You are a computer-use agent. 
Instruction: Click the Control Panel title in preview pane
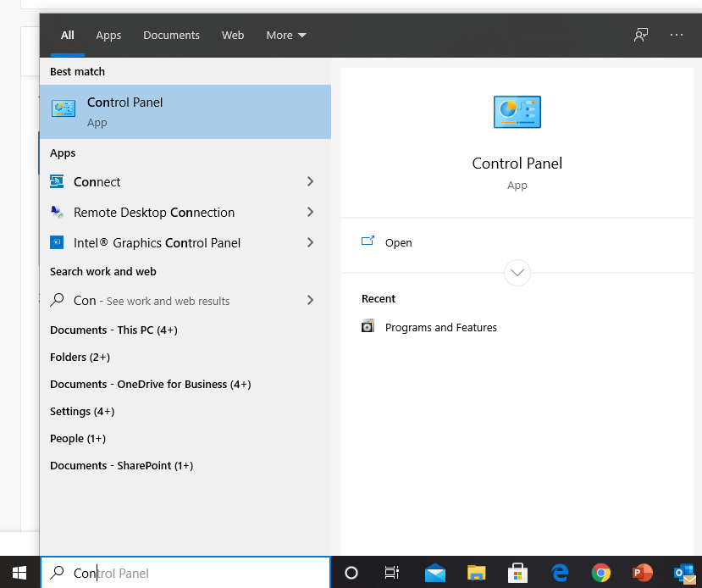[x=517, y=163]
